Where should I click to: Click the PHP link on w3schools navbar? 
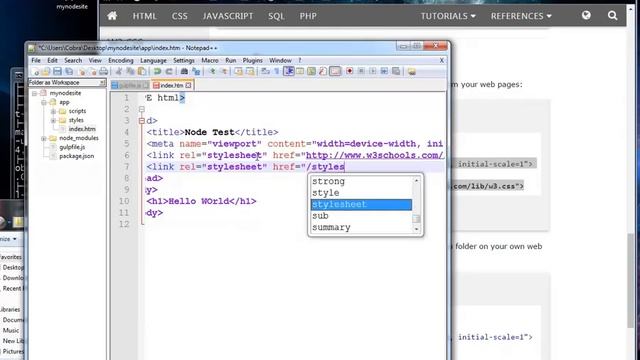(x=308, y=16)
